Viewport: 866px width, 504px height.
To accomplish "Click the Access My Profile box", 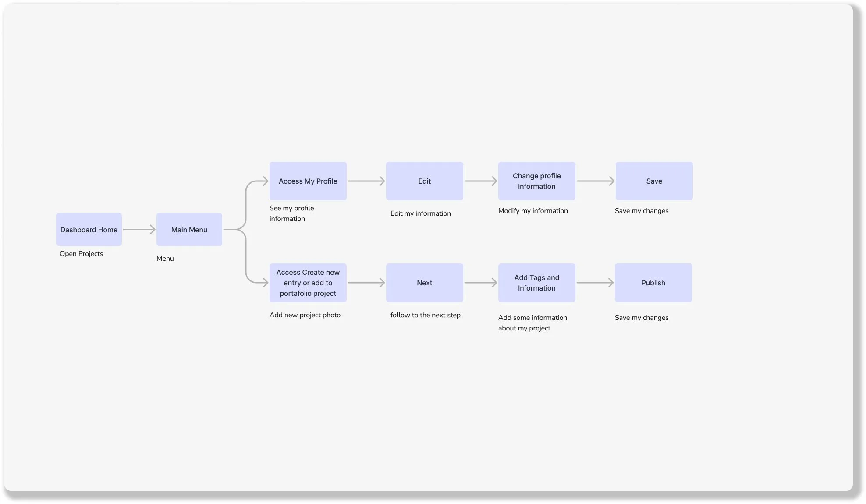I will coord(308,181).
